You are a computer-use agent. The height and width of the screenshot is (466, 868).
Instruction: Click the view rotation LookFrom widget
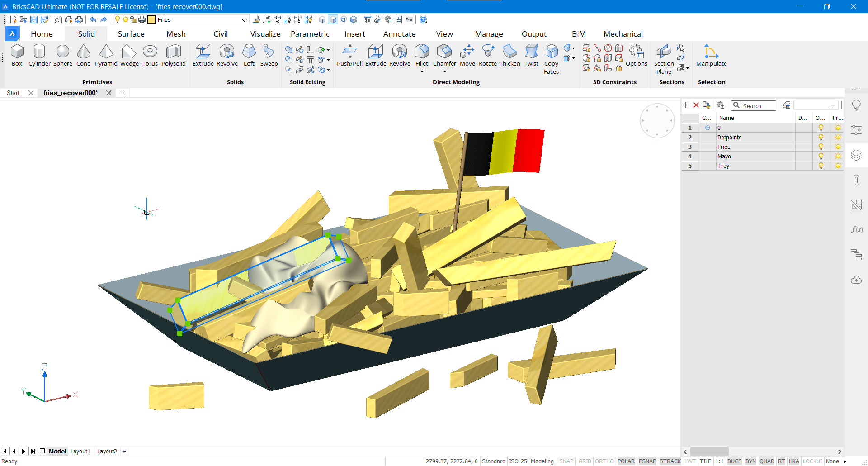[657, 120]
